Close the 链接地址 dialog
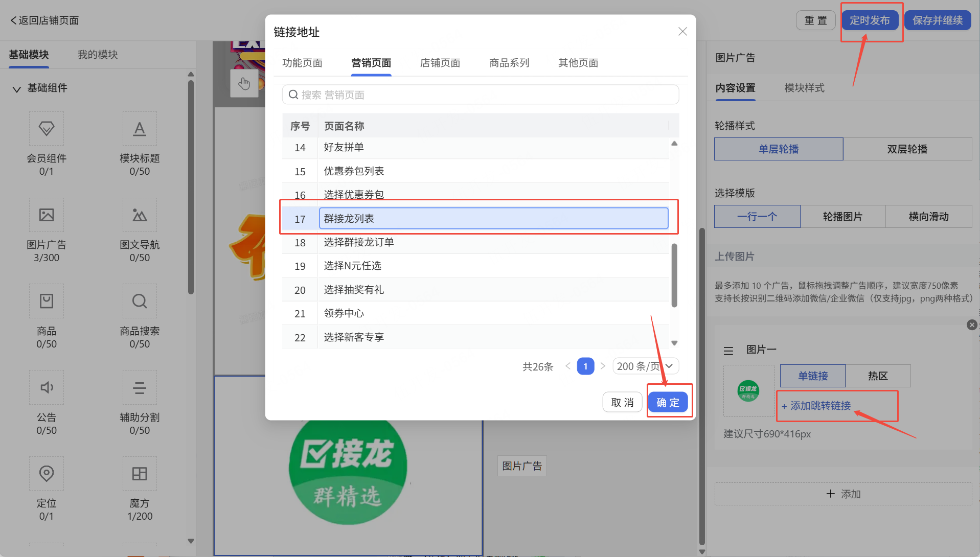The width and height of the screenshot is (980, 557). point(682,32)
